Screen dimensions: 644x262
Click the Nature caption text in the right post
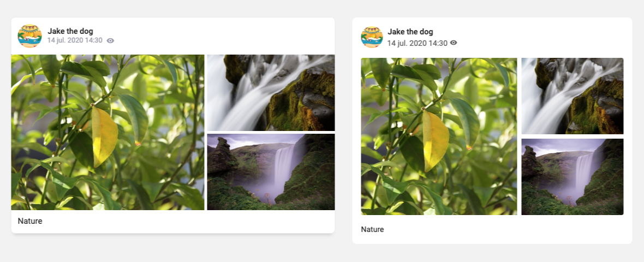(x=373, y=230)
